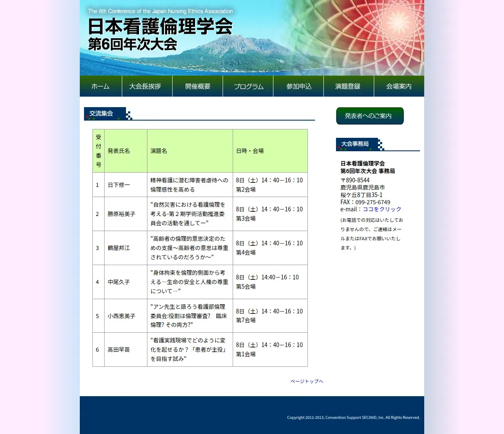The image size is (504, 434).
Task: Click the 第6回年次大会 事務局 text
Action: tap(367, 171)
